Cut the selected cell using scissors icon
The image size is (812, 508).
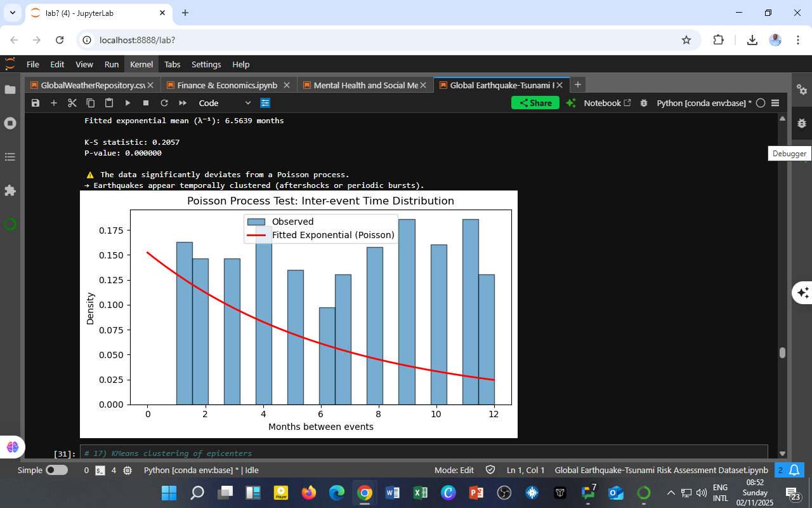pyautogui.click(x=72, y=103)
